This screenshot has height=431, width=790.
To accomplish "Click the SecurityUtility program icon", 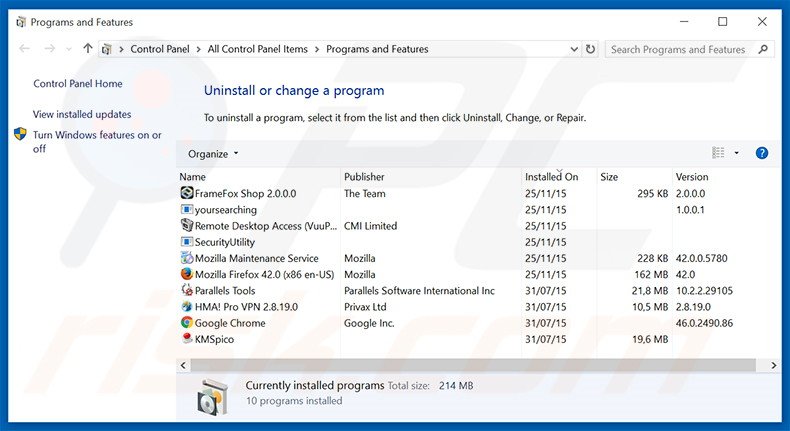I will [x=187, y=241].
